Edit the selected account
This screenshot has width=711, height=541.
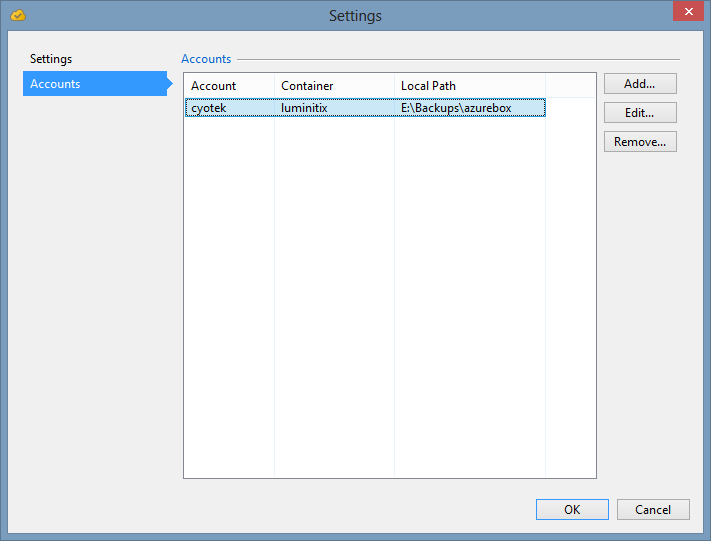pos(640,113)
